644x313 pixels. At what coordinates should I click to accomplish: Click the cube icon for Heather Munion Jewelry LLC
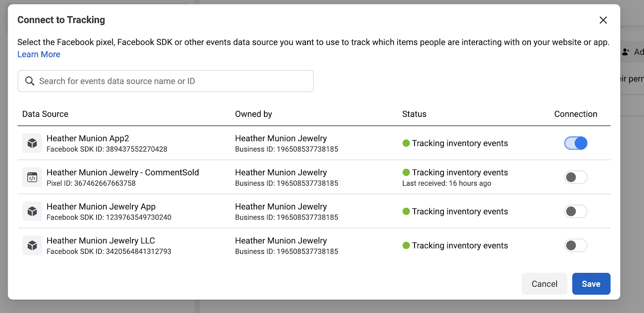tap(32, 245)
